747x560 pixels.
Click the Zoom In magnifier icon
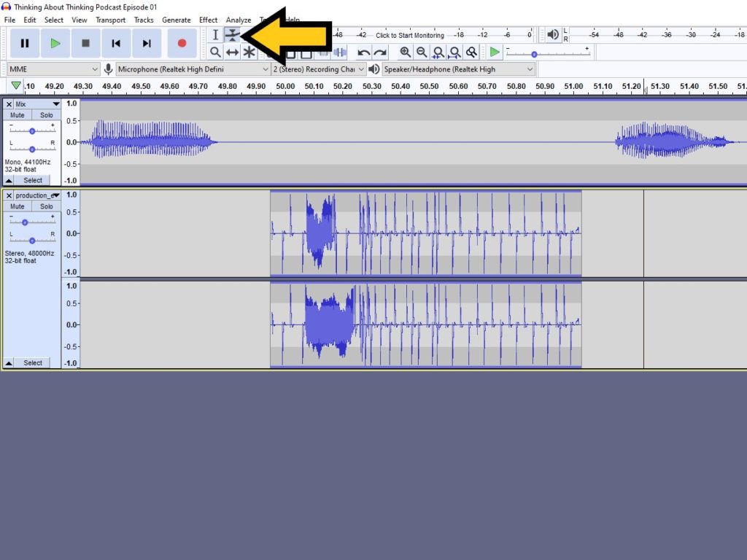[x=406, y=52]
